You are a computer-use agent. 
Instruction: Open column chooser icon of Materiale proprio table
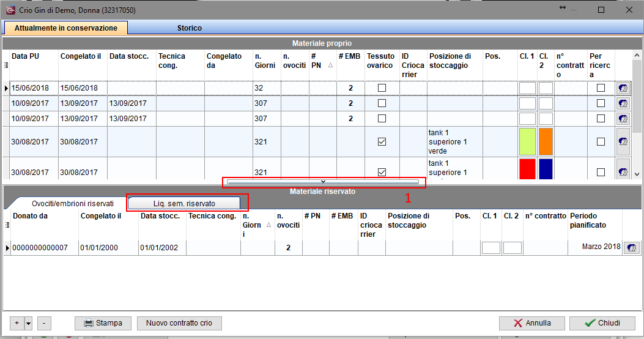6,65
